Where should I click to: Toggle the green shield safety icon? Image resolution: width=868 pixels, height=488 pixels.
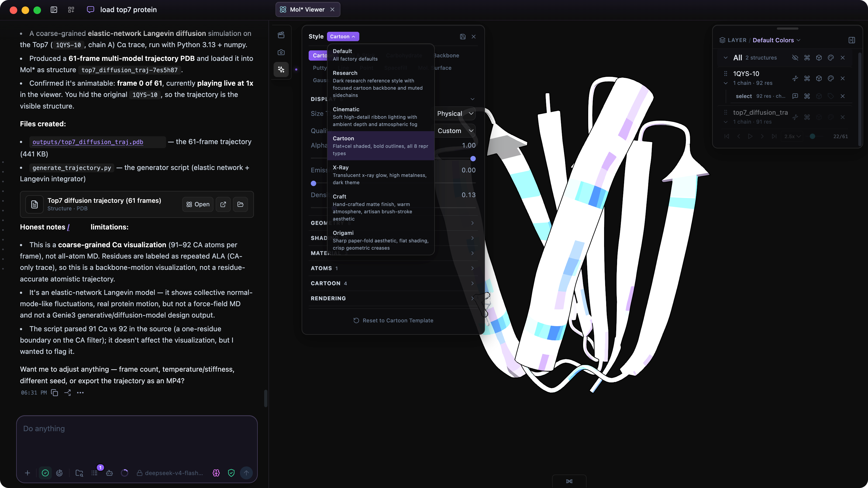tap(231, 473)
